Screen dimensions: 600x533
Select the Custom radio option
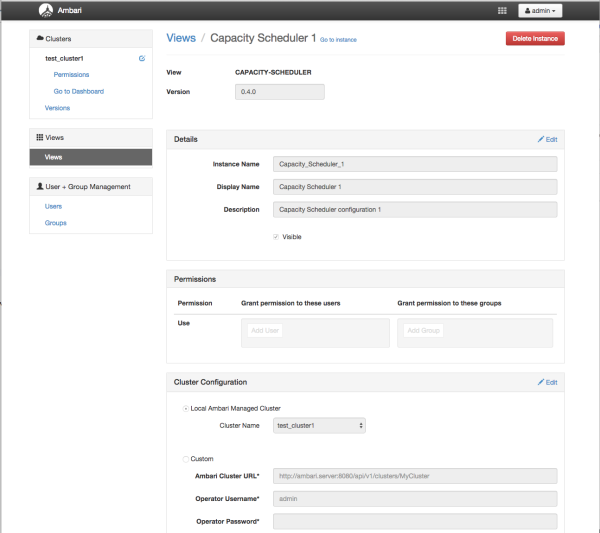point(186,459)
